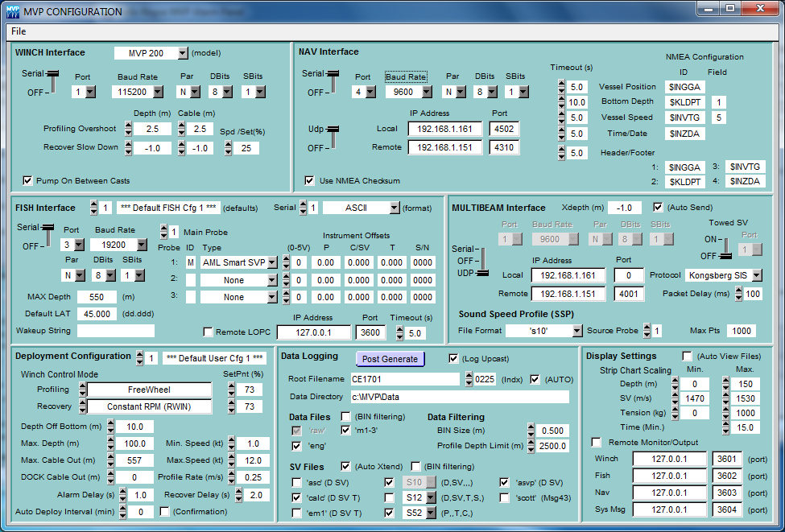Open the SSP File Format 's10' dropdown

pos(576,331)
